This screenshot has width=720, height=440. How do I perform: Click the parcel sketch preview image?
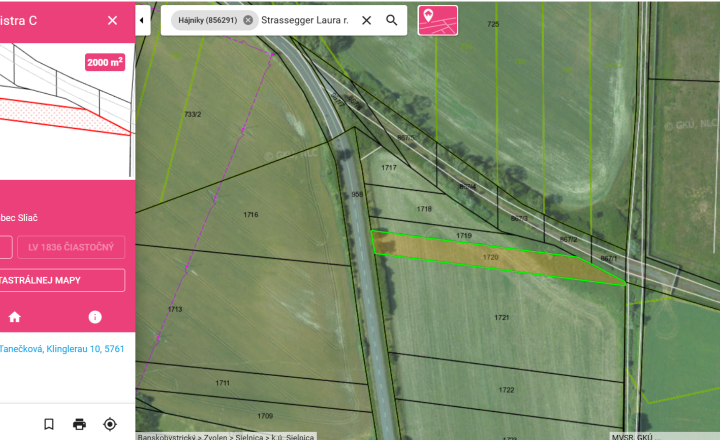(x=68, y=112)
